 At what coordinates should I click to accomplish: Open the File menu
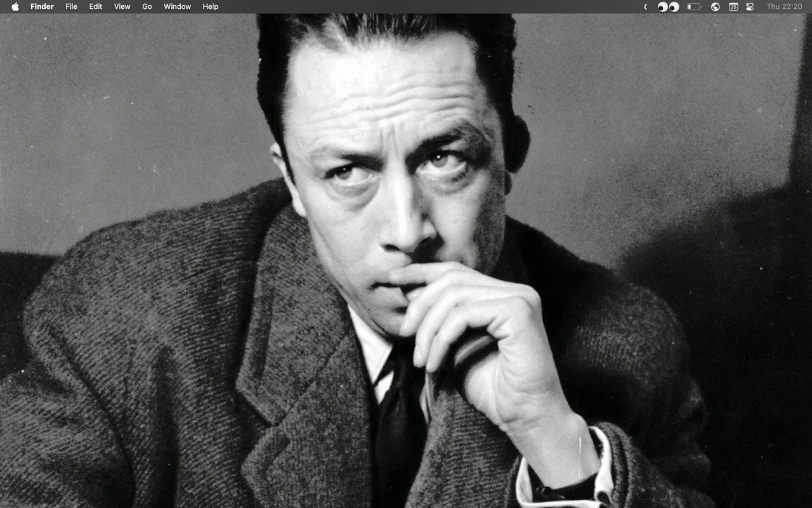pyautogui.click(x=71, y=6)
